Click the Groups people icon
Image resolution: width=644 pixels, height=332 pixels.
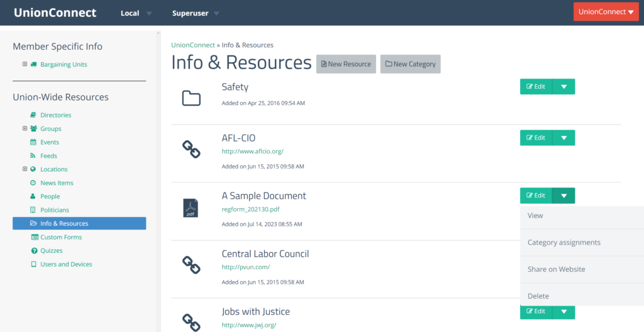(33, 129)
